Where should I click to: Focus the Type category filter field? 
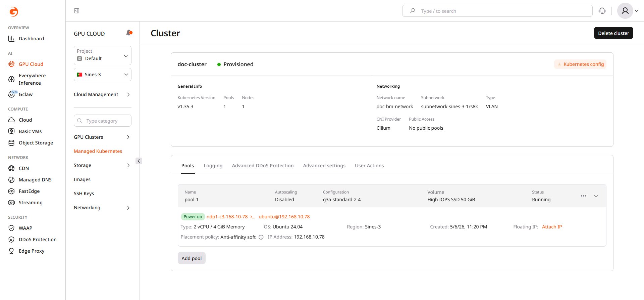pos(102,121)
